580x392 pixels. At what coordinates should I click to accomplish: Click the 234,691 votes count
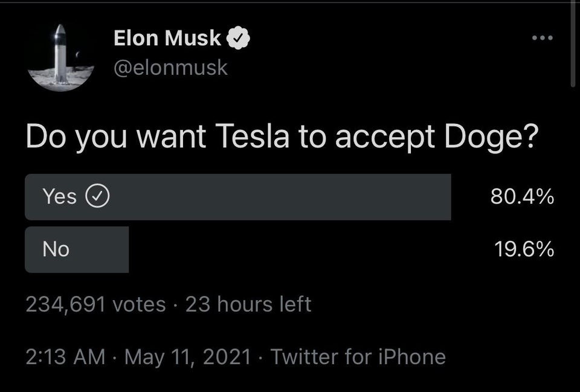96,305
